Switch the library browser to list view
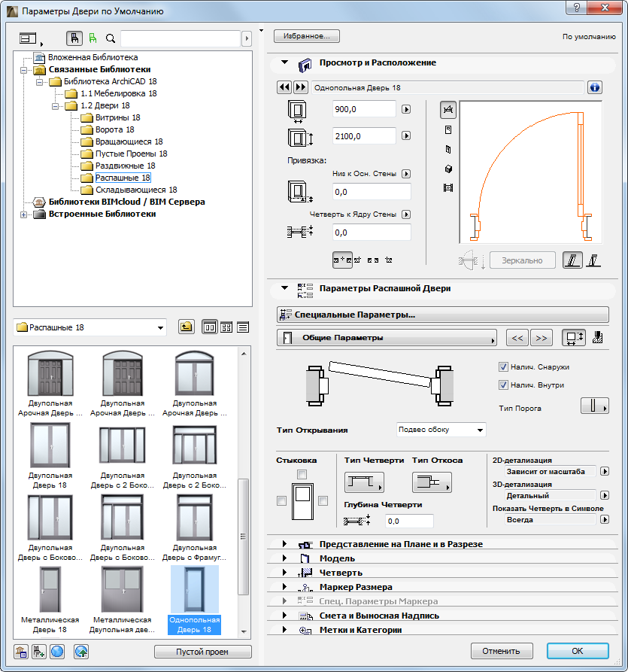The height and width of the screenshot is (672, 628). pos(241,327)
